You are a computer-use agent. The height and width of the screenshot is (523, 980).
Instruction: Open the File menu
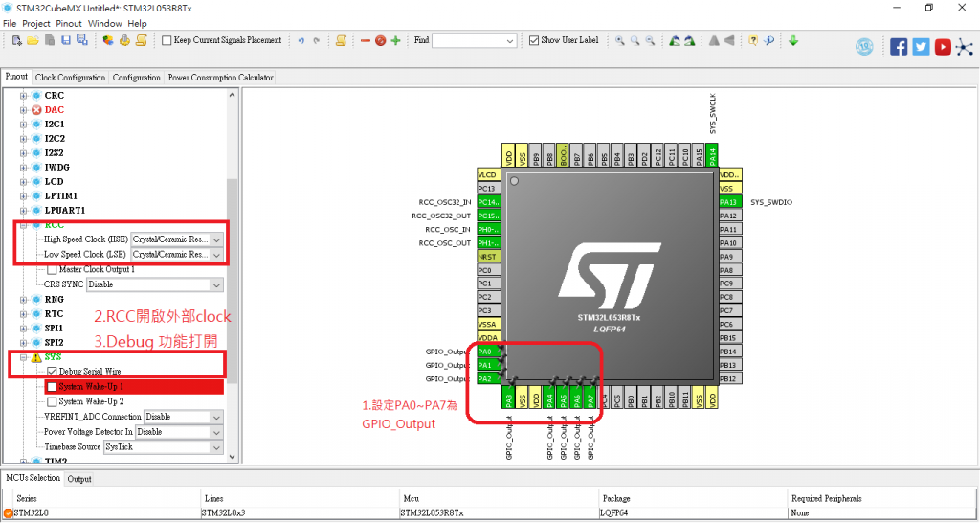[10, 24]
